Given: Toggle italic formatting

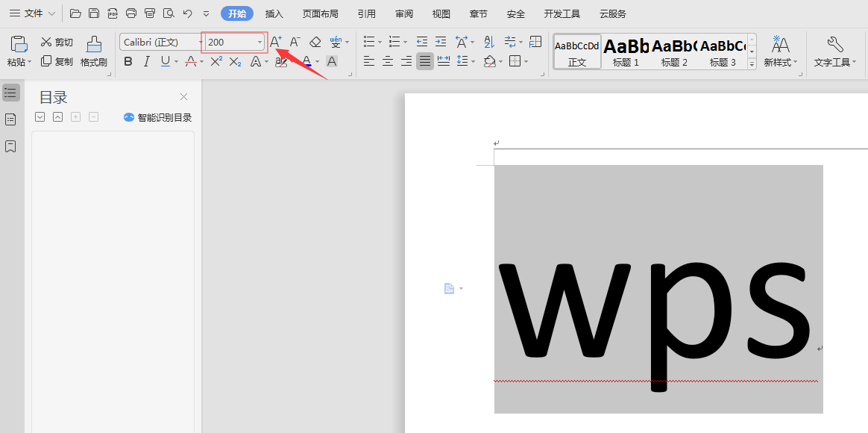Looking at the screenshot, I should (147, 61).
